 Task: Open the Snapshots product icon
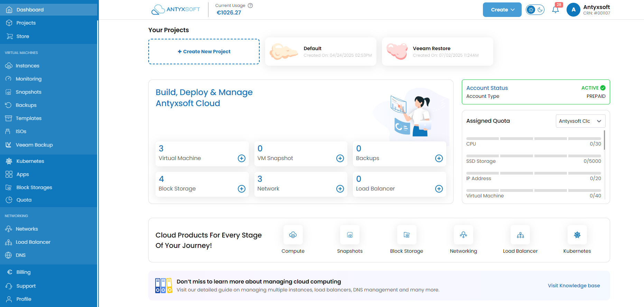click(350, 235)
